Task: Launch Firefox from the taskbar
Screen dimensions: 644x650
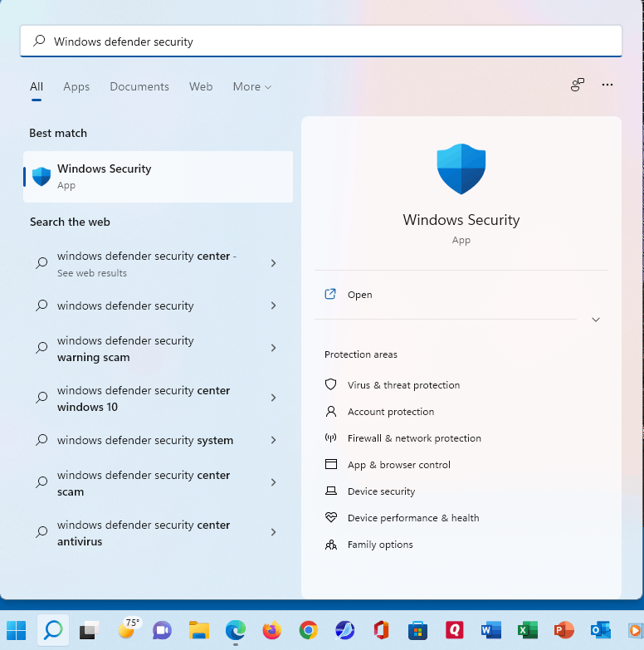Action: [272, 631]
